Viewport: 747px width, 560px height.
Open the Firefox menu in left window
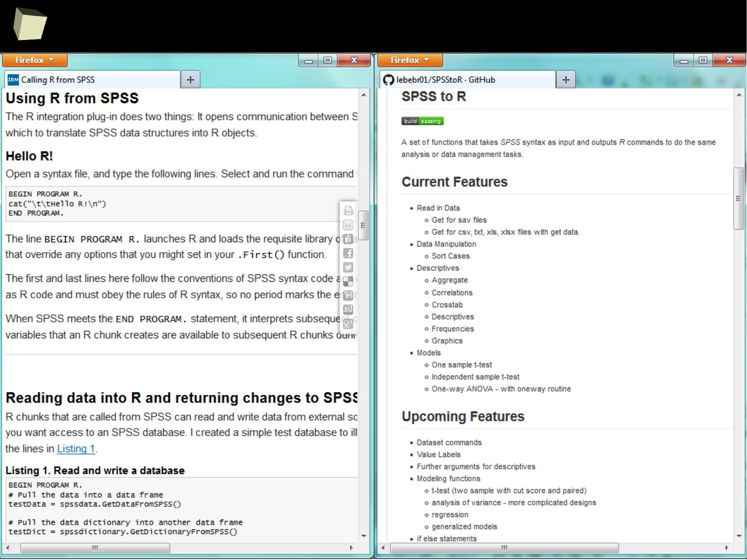(x=35, y=60)
